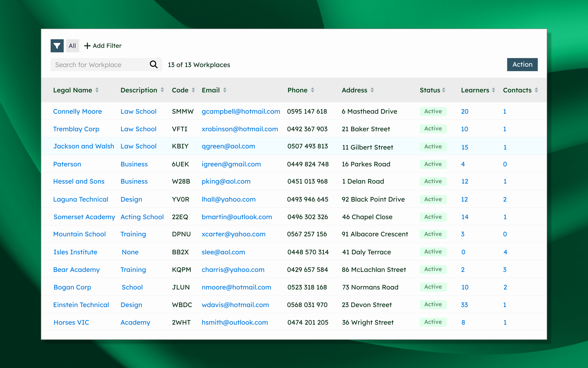Sort by Phone column arrows
588x368 pixels.
pos(313,90)
